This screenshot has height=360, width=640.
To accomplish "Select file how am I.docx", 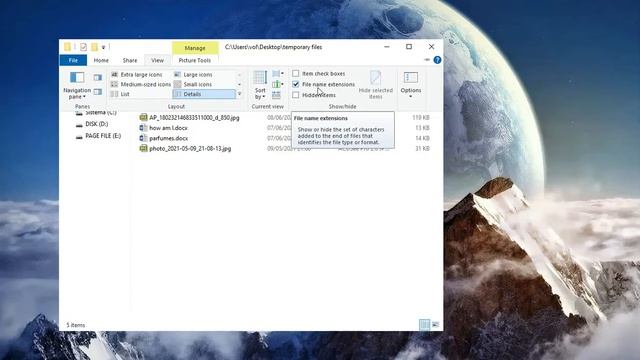I will (168, 128).
